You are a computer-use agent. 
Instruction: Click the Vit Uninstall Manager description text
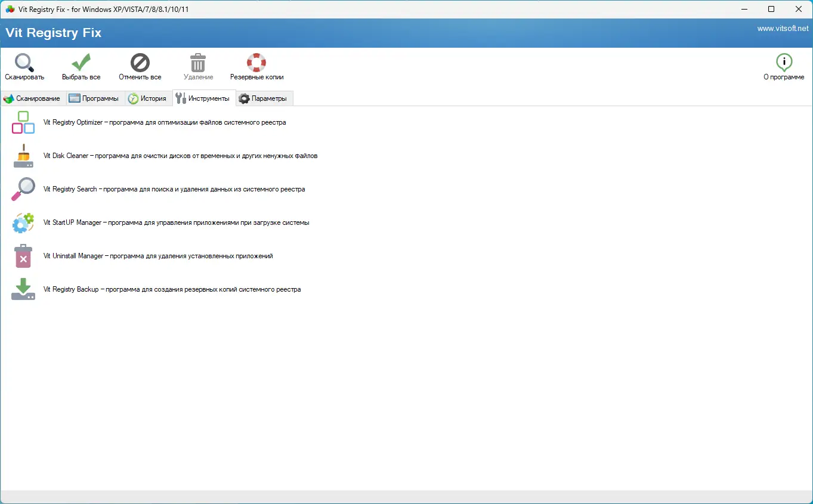[158, 256]
